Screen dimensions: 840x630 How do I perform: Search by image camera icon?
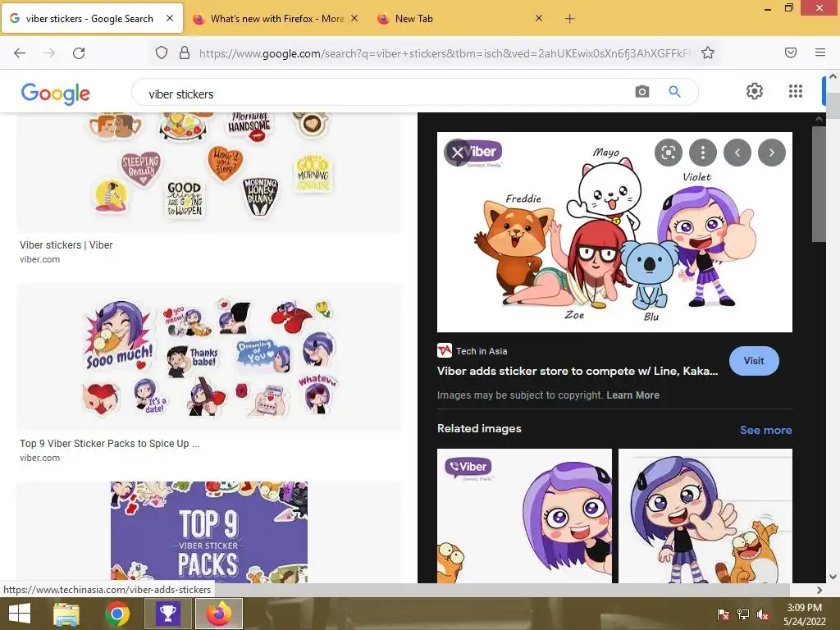[641, 92]
